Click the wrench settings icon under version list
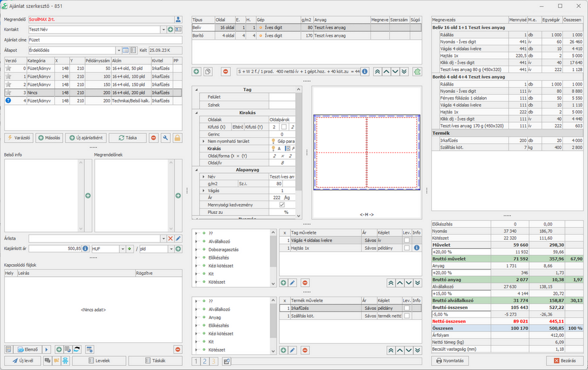 [x=166, y=138]
